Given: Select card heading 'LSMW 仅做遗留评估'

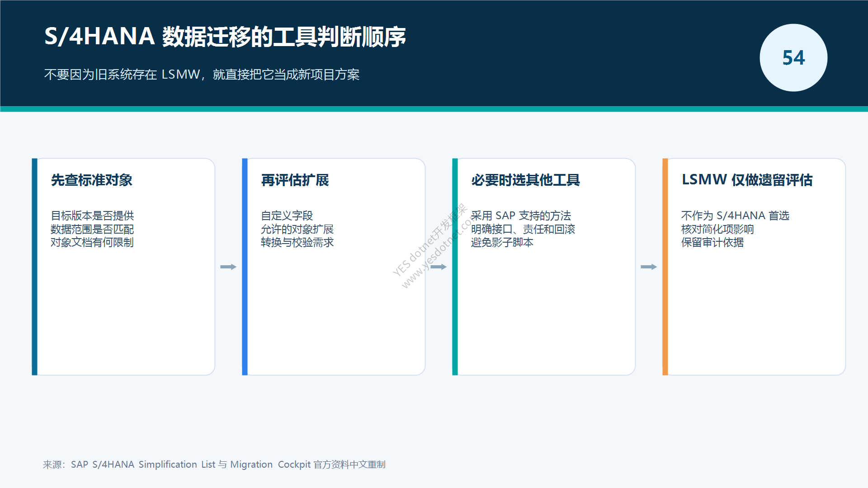Looking at the screenshot, I should click(747, 180).
